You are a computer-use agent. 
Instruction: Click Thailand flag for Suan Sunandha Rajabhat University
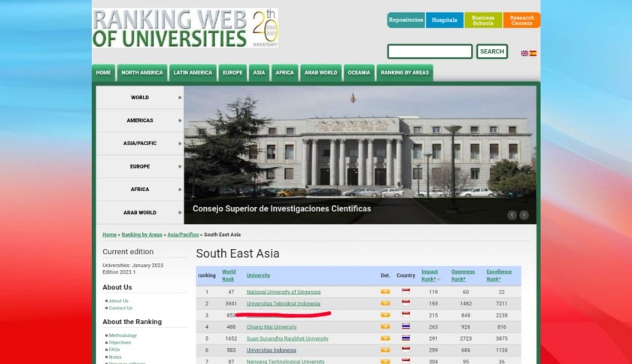tap(406, 338)
